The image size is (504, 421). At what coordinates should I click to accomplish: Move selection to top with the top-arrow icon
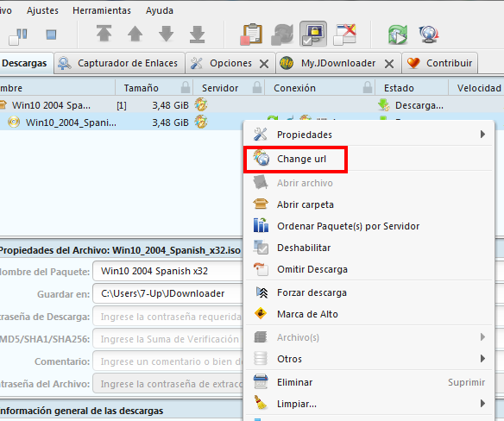(x=104, y=34)
